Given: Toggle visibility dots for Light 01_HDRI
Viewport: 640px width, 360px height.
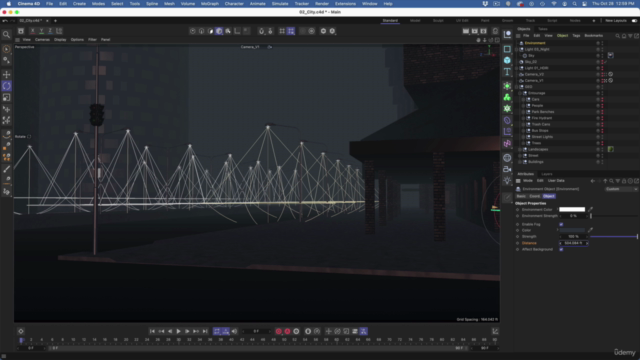Looking at the screenshot, I should pyautogui.click(x=602, y=68).
